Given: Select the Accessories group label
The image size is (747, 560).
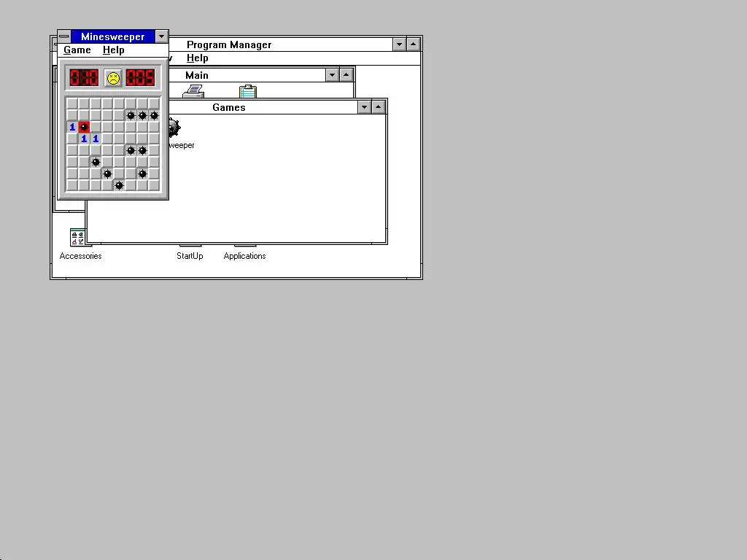Looking at the screenshot, I should (x=80, y=256).
